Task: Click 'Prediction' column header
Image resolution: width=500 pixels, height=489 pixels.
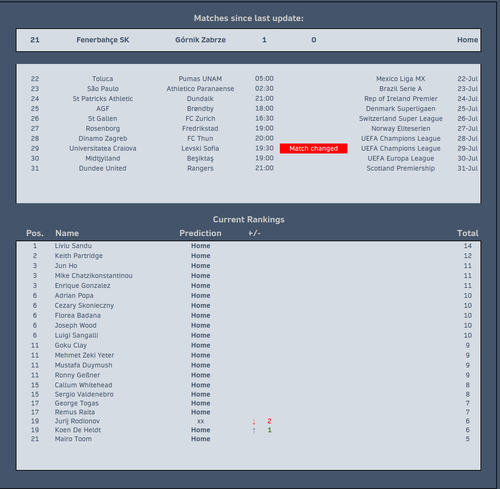Action: point(200,233)
